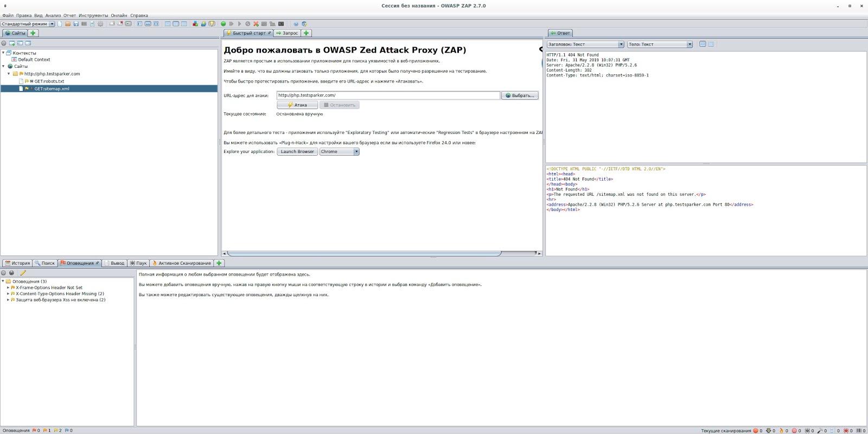Click the Выбрать... button
This screenshot has height=434, width=868.
(x=520, y=95)
